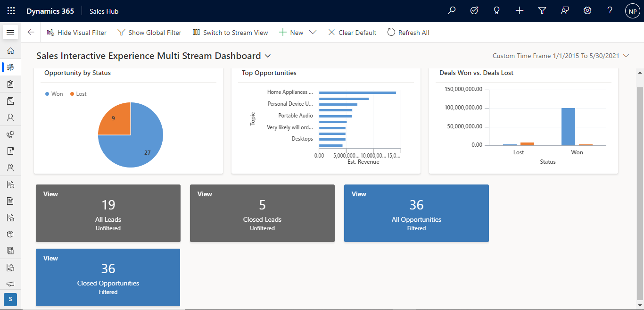
Task: Collapse the site map hamburger menu
Action: click(x=10, y=32)
